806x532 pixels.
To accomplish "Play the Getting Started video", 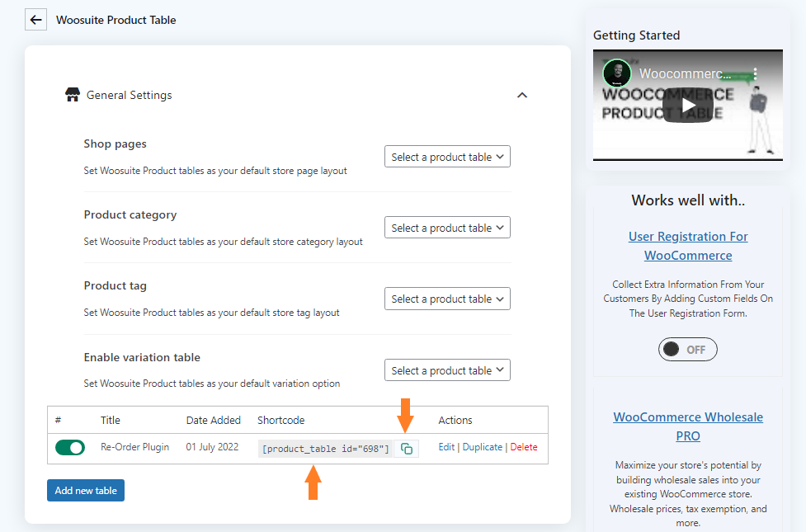I will pyautogui.click(x=688, y=106).
